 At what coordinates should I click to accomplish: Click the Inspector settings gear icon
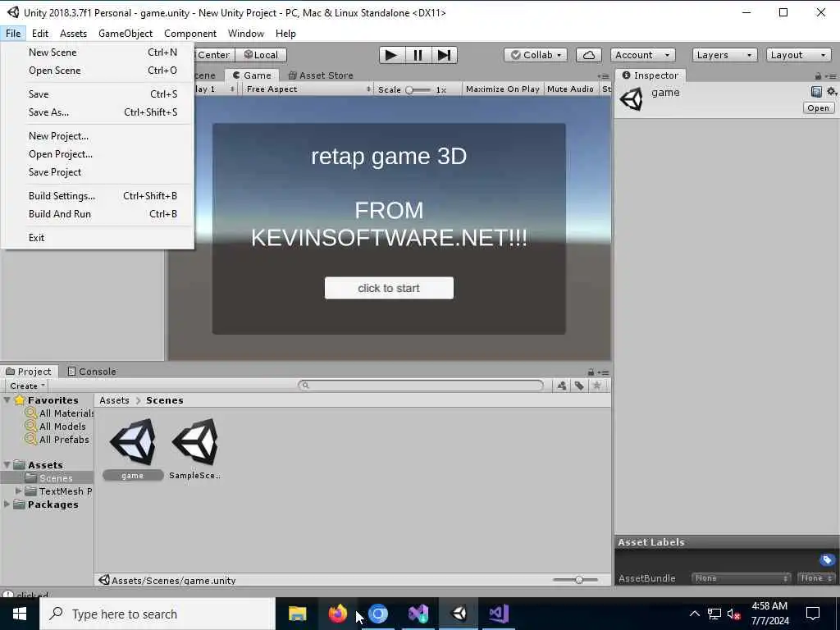click(832, 92)
